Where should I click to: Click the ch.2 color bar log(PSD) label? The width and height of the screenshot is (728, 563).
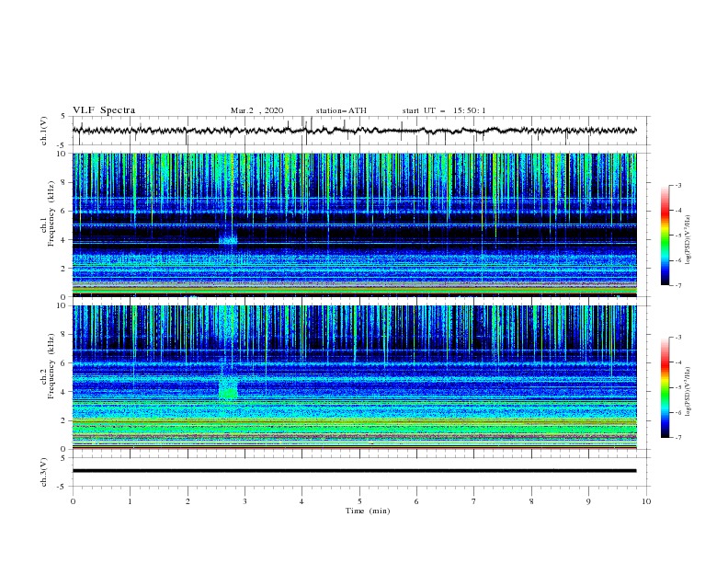point(688,392)
